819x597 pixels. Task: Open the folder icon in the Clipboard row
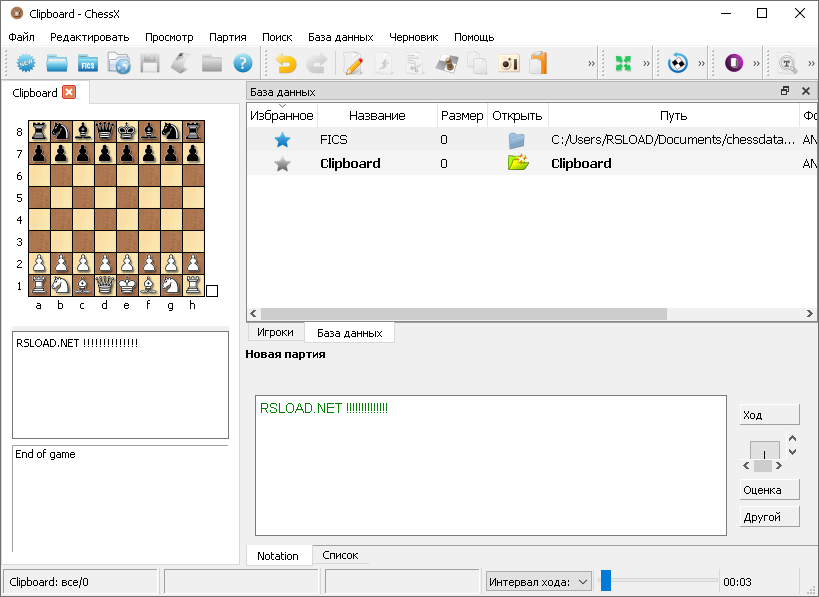(517, 163)
